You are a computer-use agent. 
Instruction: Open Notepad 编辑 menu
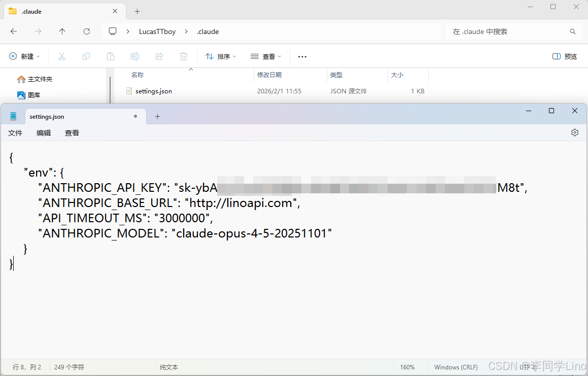[44, 133]
